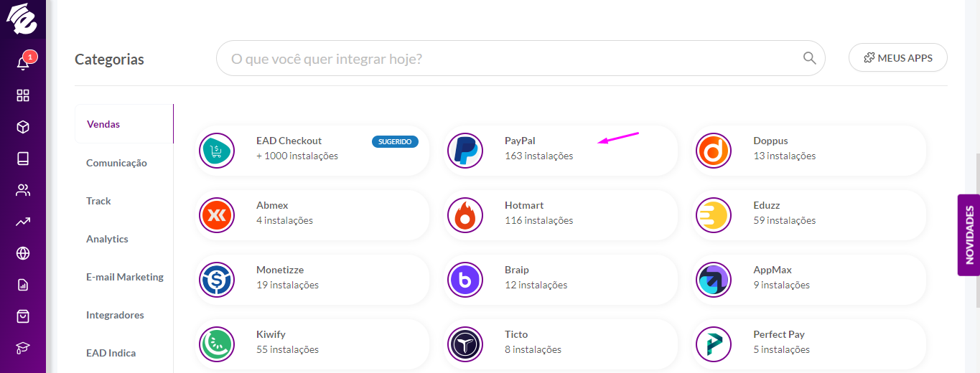Open the EAD Checkout suggested app

tap(312, 150)
